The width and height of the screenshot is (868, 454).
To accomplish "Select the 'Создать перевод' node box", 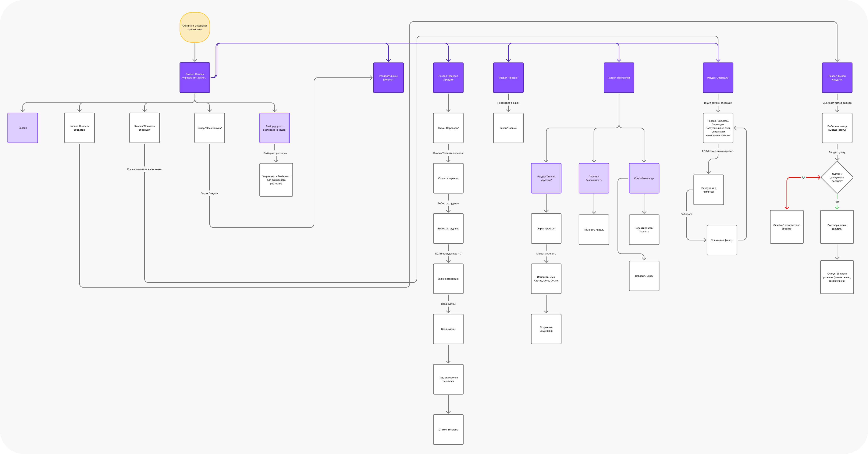I will (448, 178).
